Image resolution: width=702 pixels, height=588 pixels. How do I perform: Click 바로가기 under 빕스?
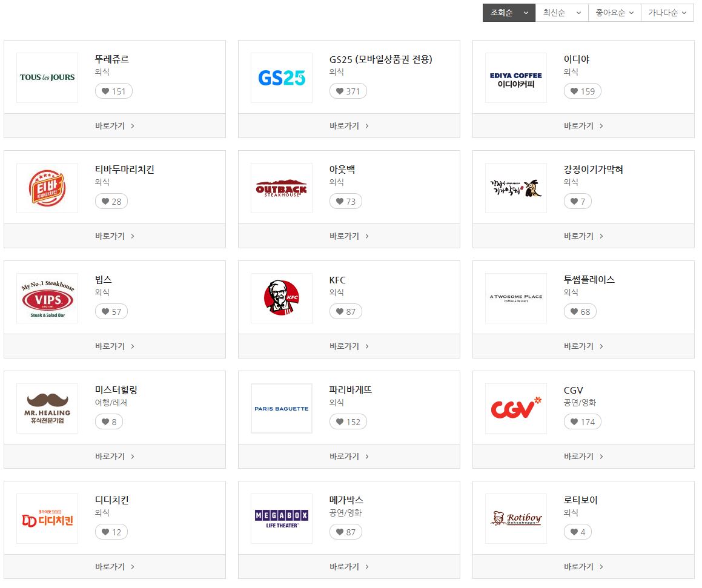114,346
